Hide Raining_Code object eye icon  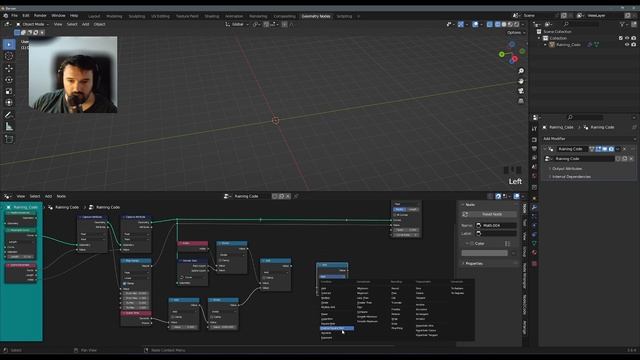[x=627, y=44]
